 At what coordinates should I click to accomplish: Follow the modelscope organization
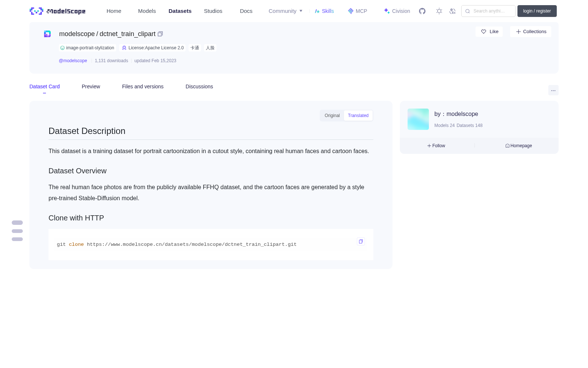tap(436, 146)
